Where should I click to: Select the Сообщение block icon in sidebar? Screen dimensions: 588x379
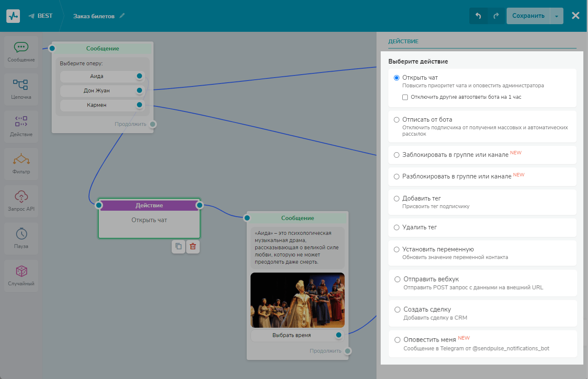pyautogui.click(x=21, y=47)
